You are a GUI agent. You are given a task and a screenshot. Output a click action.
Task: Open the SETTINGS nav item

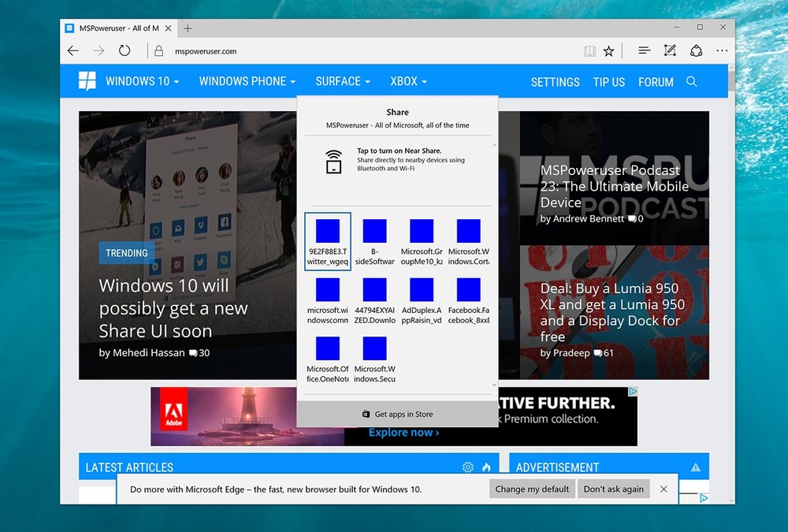pyautogui.click(x=556, y=82)
